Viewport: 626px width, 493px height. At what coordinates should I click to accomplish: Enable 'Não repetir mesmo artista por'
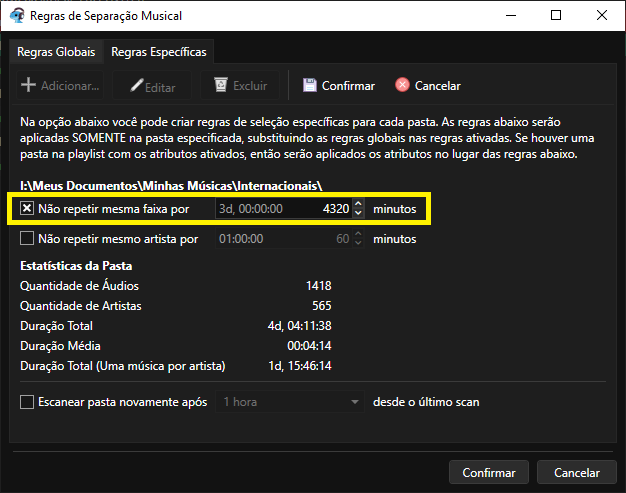pyautogui.click(x=27, y=239)
